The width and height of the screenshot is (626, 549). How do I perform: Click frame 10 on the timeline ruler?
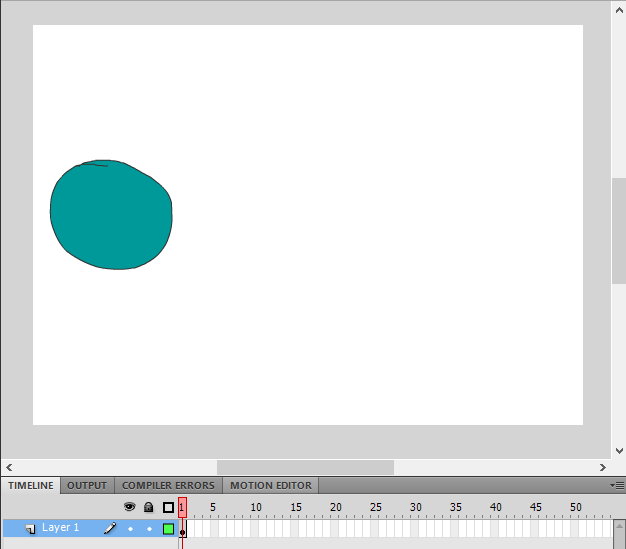[256, 507]
